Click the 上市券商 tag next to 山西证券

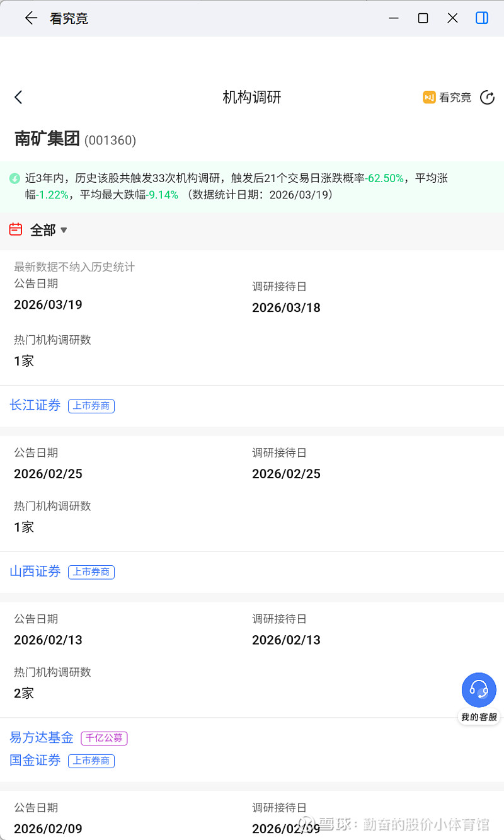[x=91, y=572]
